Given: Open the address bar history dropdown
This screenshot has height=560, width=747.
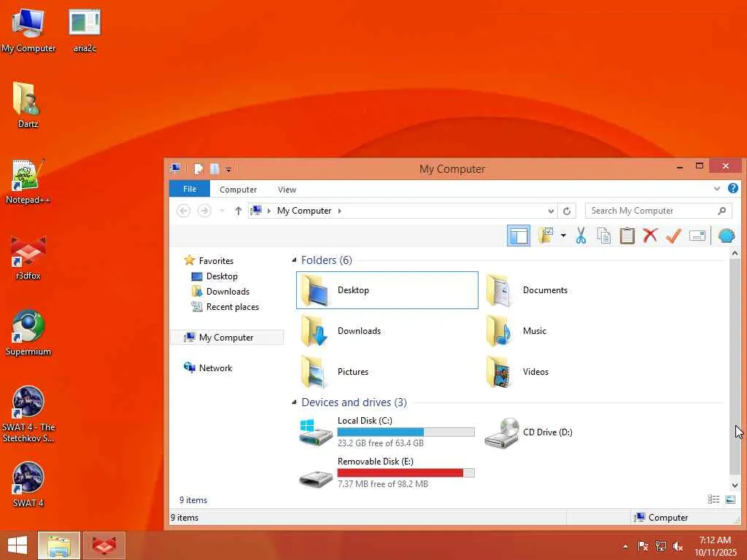Looking at the screenshot, I should (551, 211).
